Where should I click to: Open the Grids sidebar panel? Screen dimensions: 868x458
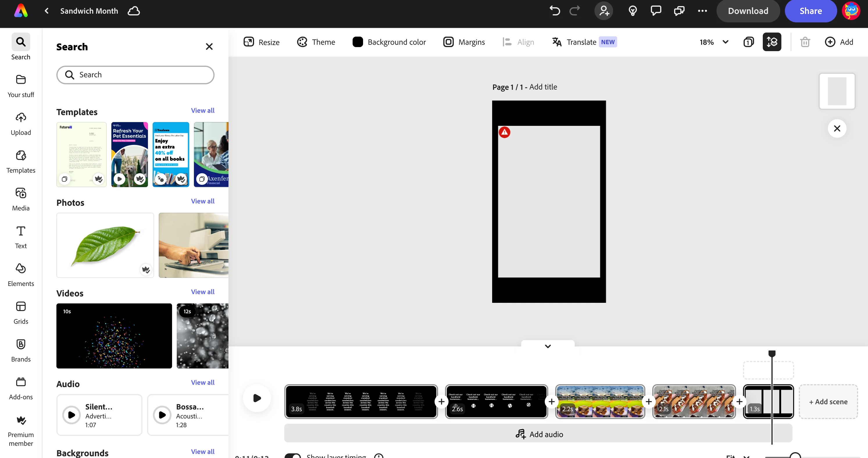point(21,312)
